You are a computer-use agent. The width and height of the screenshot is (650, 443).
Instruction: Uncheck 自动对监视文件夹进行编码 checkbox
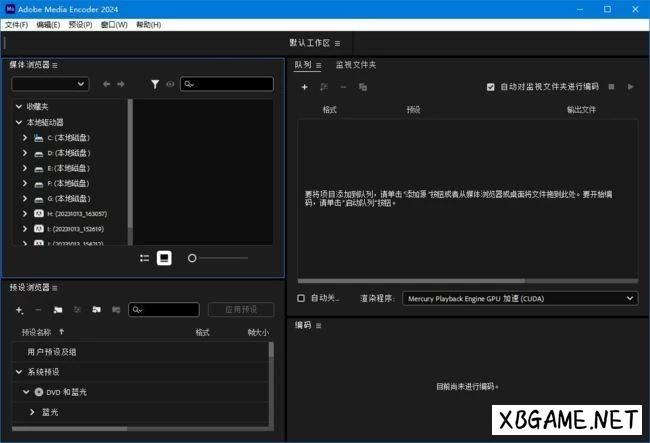click(490, 87)
